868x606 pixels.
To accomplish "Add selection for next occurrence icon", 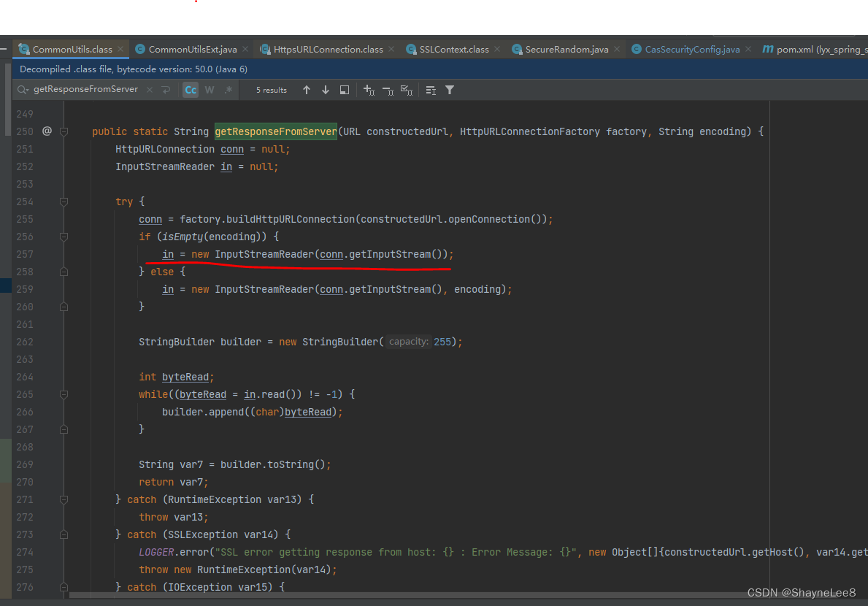I will pos(369,90).
